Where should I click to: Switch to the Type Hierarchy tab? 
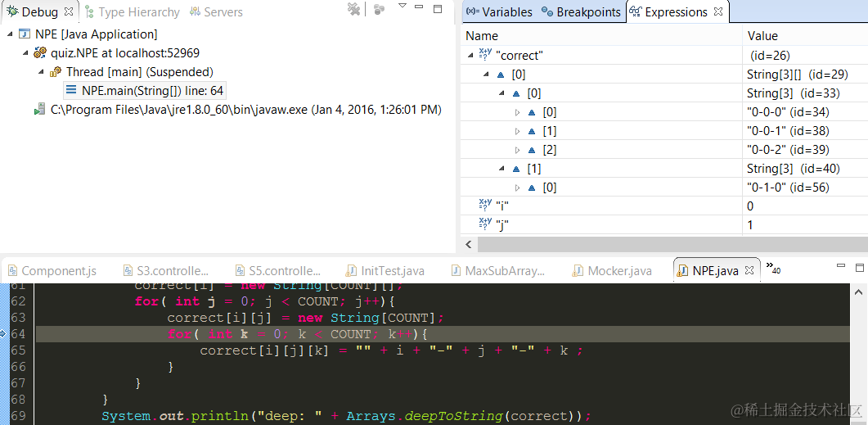(x=132, y=12)
